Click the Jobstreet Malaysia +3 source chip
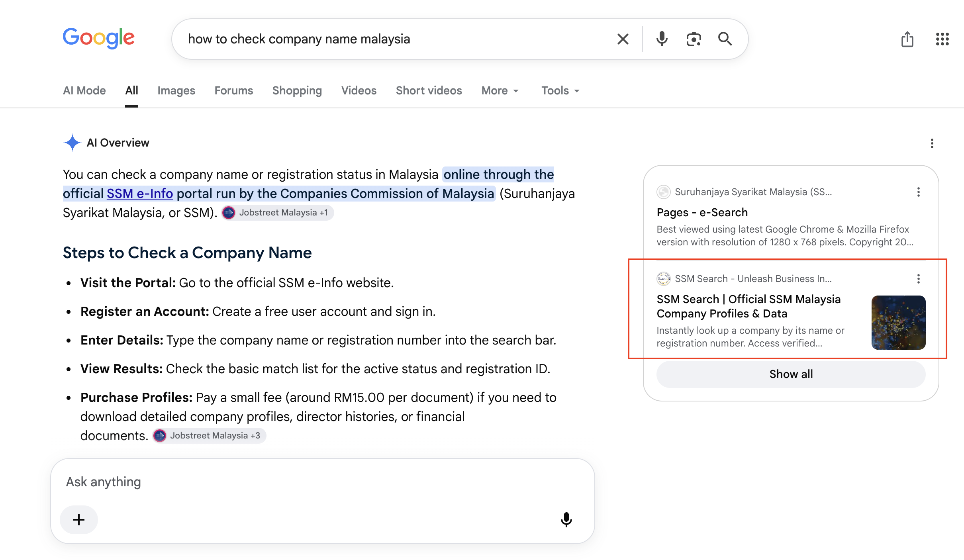Screen dimensions: 964x560 tap(209, 436)
